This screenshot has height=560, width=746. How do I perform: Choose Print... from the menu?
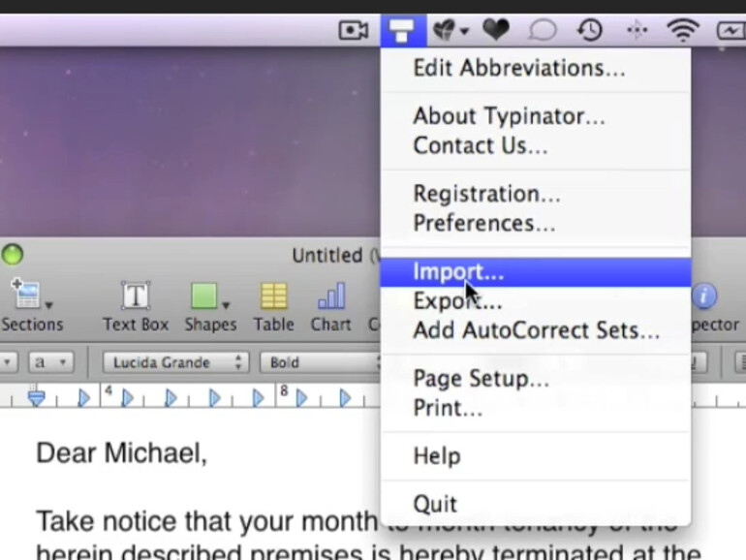coord(536,408)
